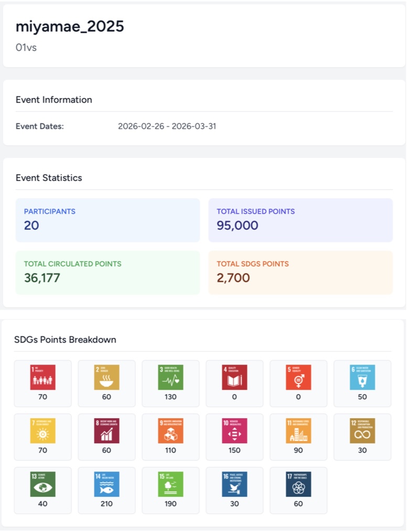Click the Participants statistic card
This screenshot has width=409, height=532.
tap(107, 220)
